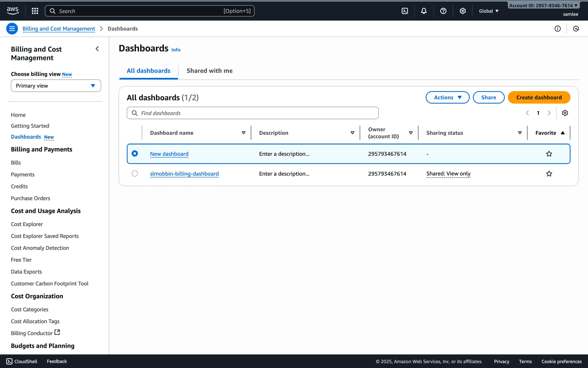Open the top bar settings gear
Screen dimensions: 588x368
(462, 11)
